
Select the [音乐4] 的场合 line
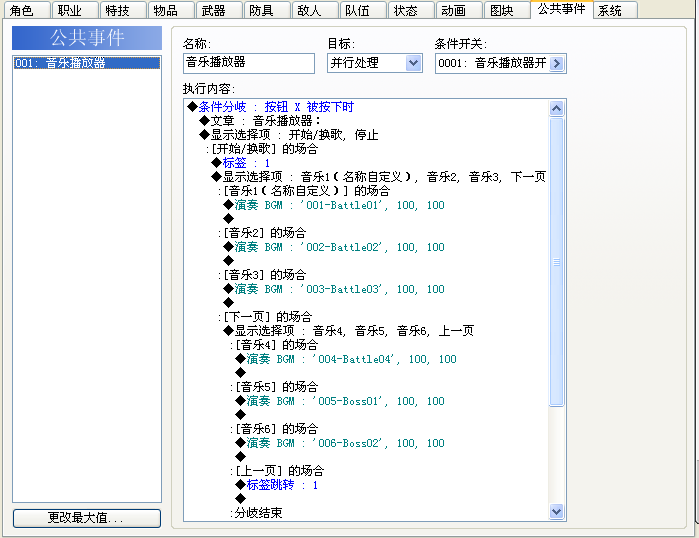274,345
